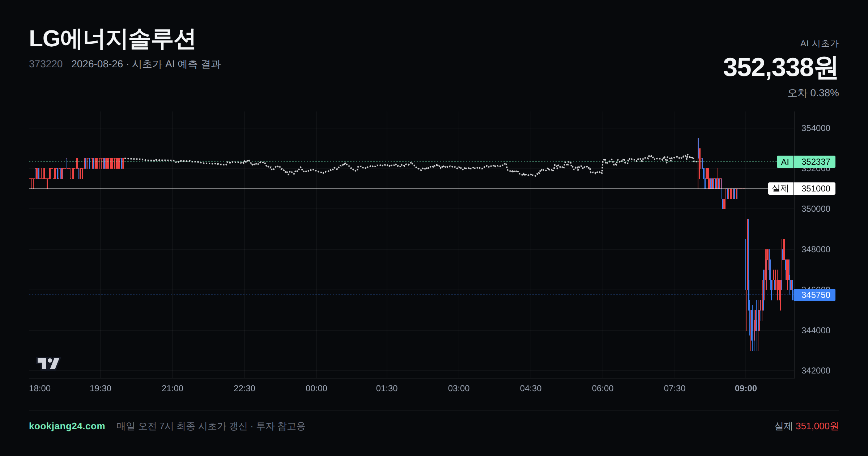Click the 19:30 time axis label
This screenshot has height=456, width=868.
tap(101, 388)
